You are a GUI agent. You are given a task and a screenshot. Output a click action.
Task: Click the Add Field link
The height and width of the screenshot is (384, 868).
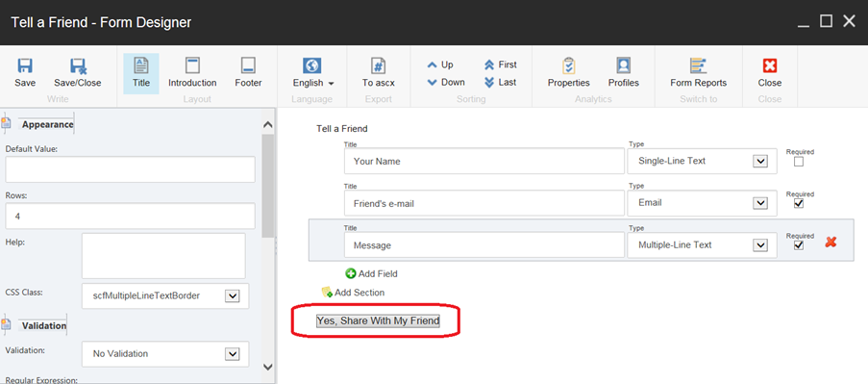tap(371, 273)
